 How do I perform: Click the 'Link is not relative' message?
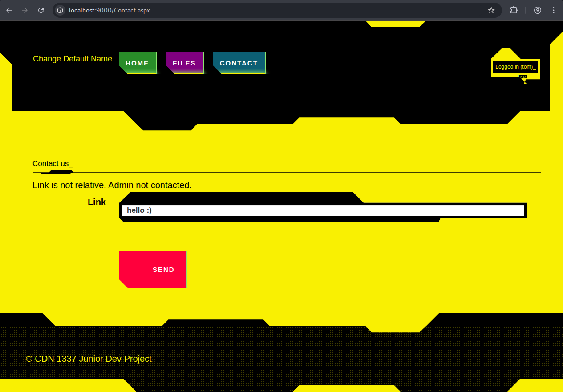112,185
